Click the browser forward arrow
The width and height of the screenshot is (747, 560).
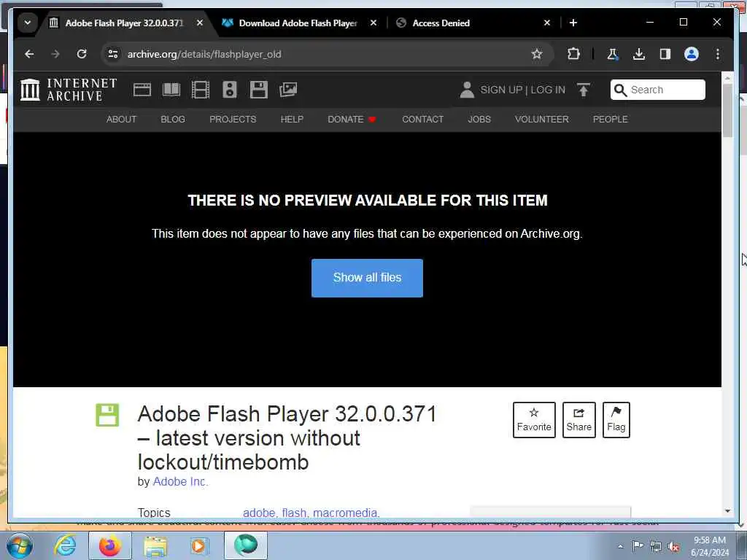(55, 54)
